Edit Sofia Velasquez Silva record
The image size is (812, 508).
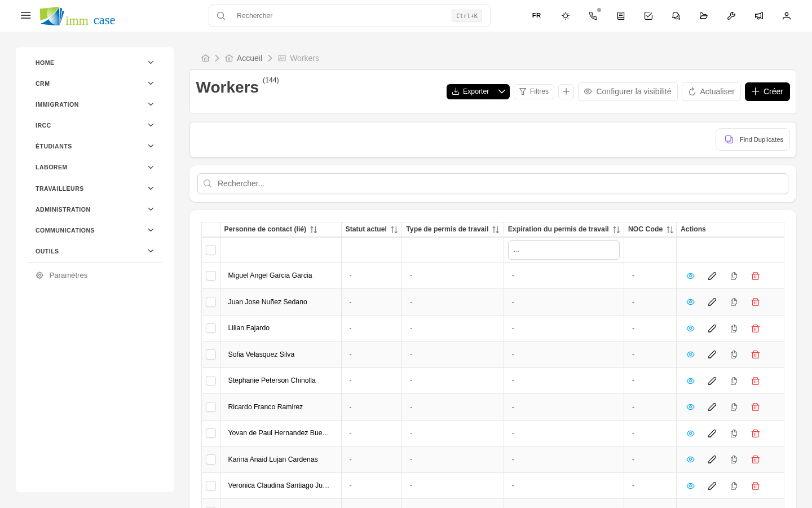(712, 354)
